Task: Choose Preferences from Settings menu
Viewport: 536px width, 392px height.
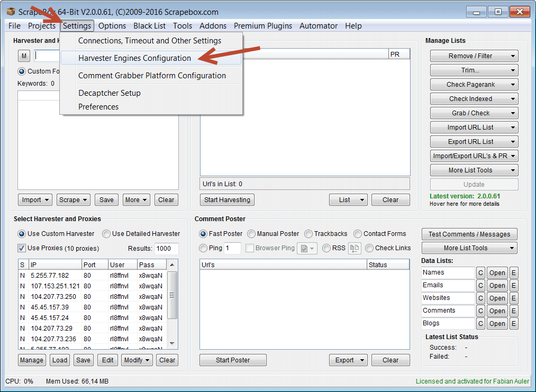Action: (151, 107)
